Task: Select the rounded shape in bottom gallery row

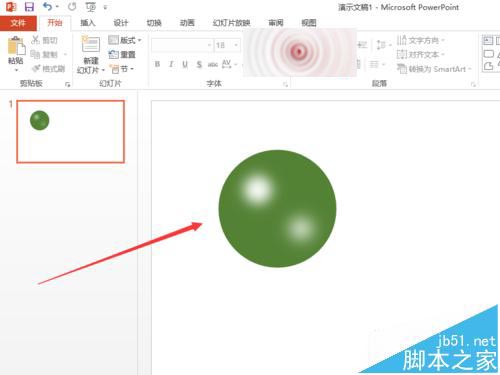Action: [x=488, y=66]
